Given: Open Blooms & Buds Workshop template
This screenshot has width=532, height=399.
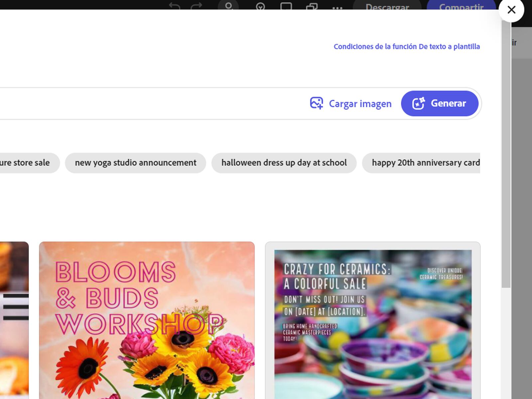Looking at the screenshot, I should pos(147,319).
